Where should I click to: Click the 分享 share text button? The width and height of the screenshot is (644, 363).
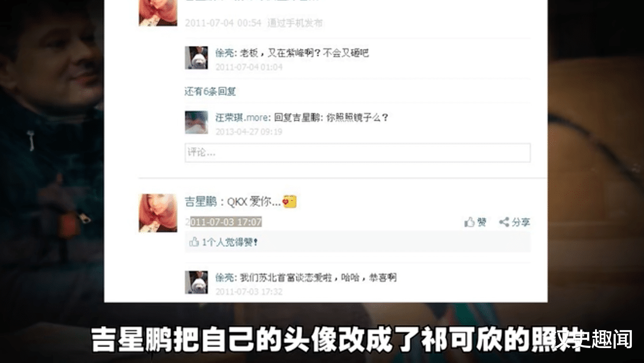521,222
